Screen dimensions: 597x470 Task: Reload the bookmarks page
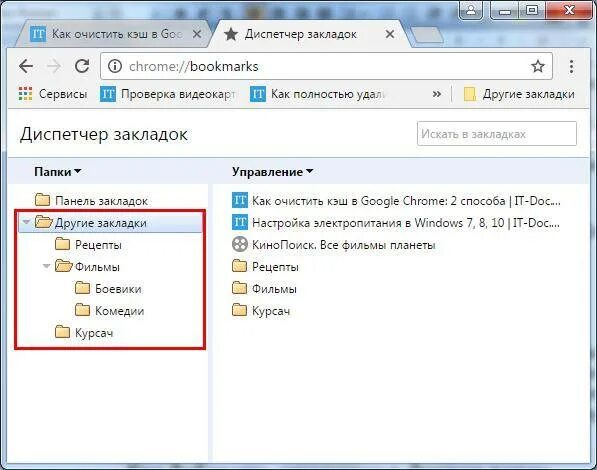tap(82, 66)
